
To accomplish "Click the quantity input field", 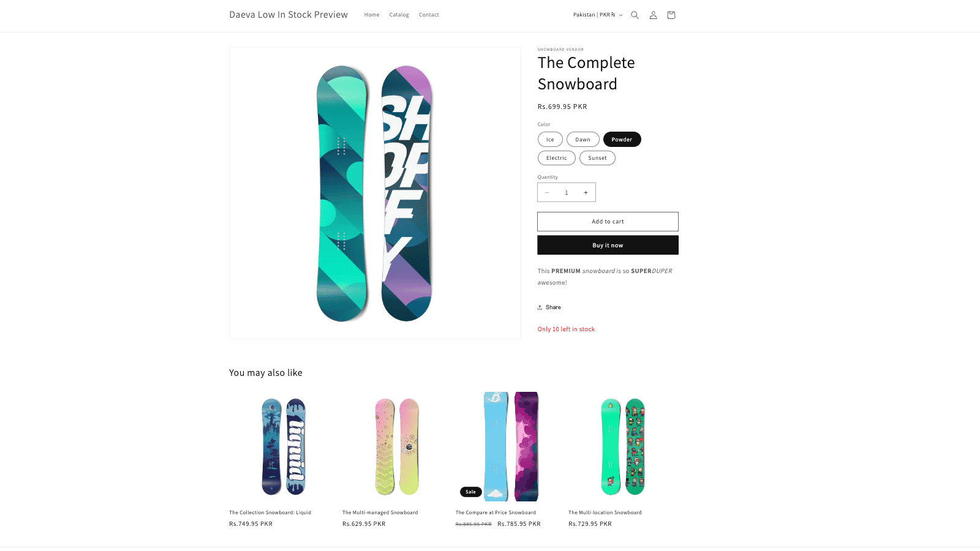I will click(567, 193).
